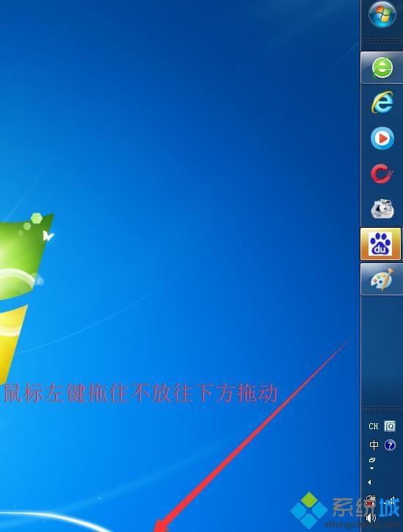Open the Paint palette taskbar icon
Image resolution: width=403 pixels, height=532 pixels.
(x=382, y=279)
